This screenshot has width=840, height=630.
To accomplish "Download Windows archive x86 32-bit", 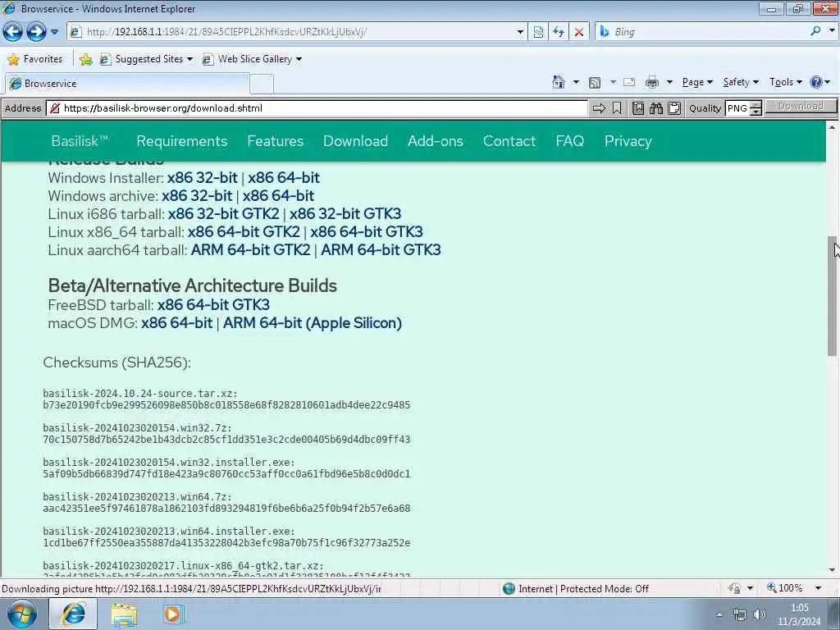I will point(197,195).
